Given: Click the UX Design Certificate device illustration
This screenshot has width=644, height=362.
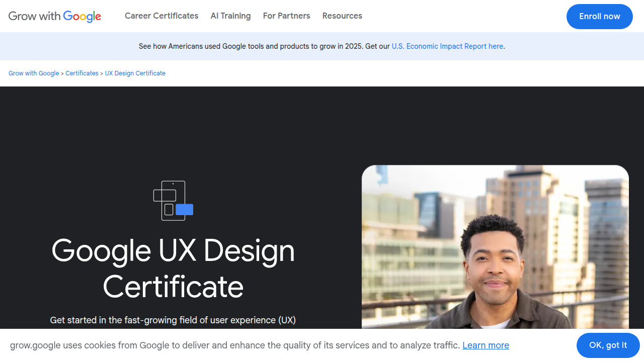Looking at the screenshot, I should tap(173, 200).
